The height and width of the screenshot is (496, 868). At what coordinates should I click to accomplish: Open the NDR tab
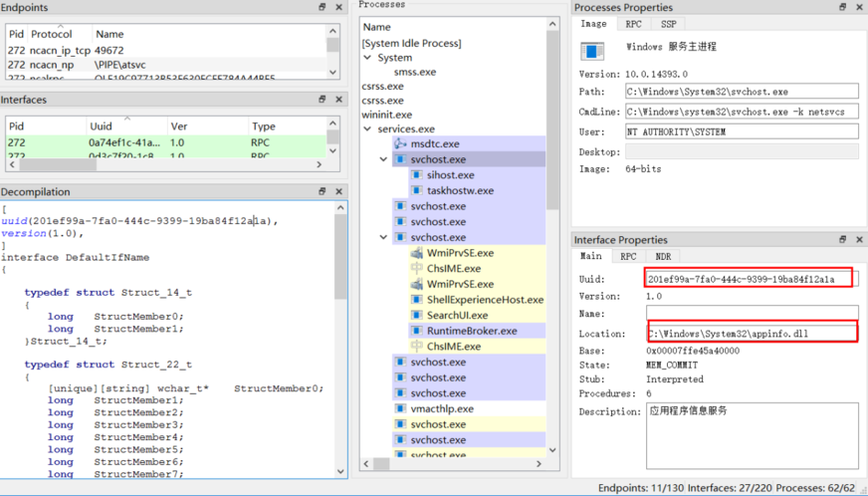tap(663, 257)
